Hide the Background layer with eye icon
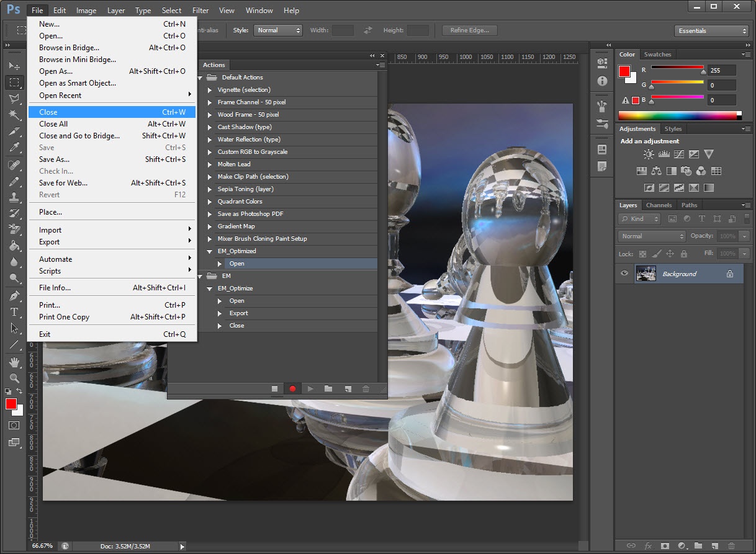 point(624,274)
